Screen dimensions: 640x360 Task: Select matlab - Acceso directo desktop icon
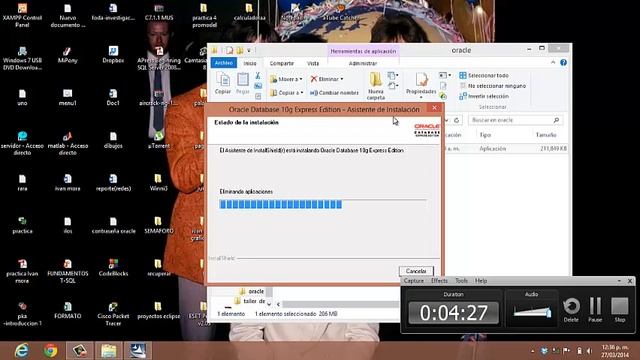pyautogui.click(x=67, y=143)
